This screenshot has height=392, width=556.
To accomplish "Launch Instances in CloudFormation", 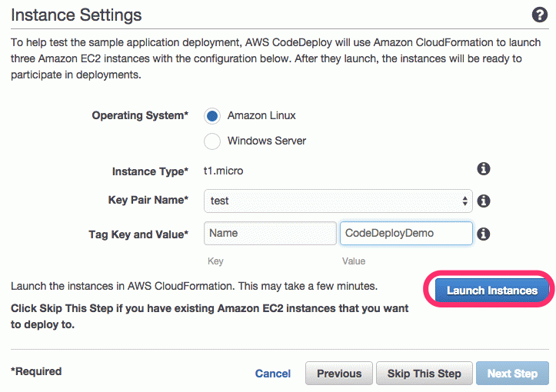I will point(492,291).
